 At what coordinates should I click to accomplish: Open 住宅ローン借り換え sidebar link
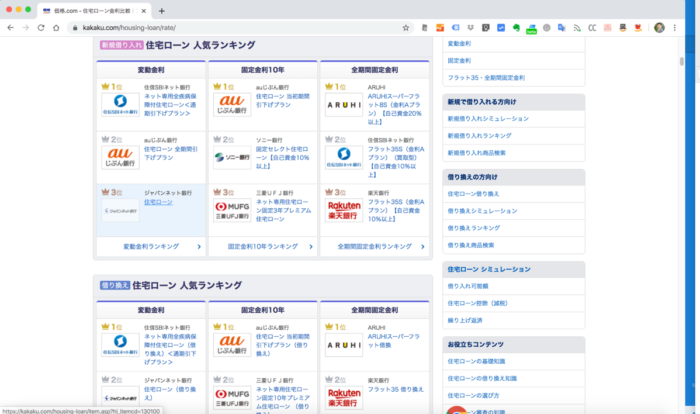[473, 194]
